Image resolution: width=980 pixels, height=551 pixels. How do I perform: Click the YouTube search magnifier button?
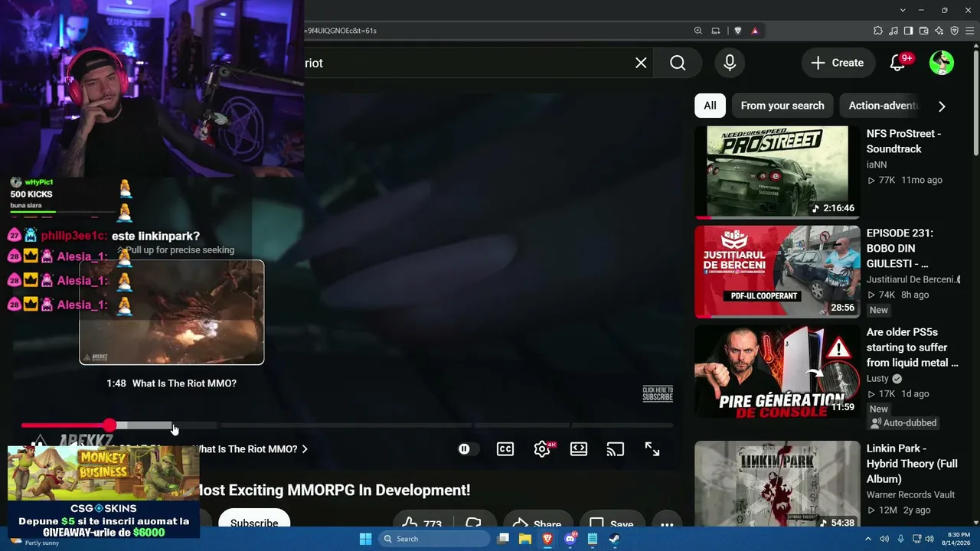[678, 63]
